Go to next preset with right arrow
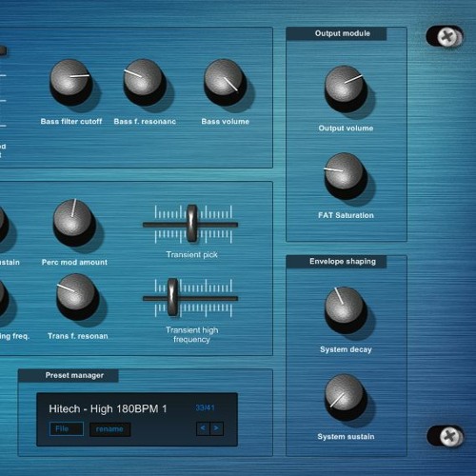Viewport: 476px width, 476px height. point(217,428)
